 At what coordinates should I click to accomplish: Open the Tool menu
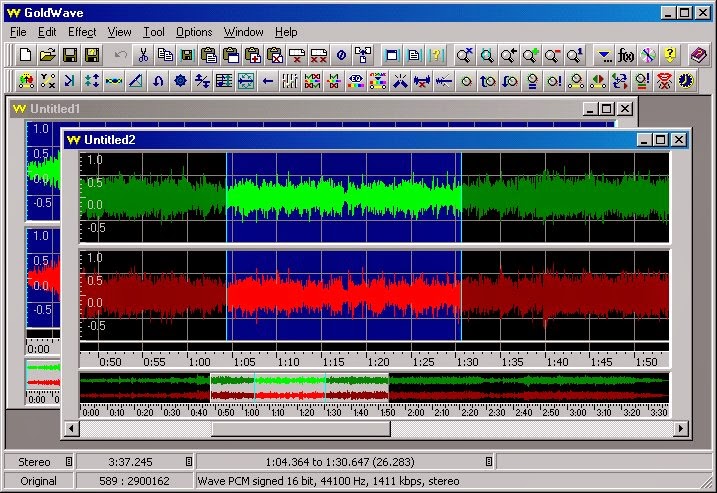click(152, 32)
